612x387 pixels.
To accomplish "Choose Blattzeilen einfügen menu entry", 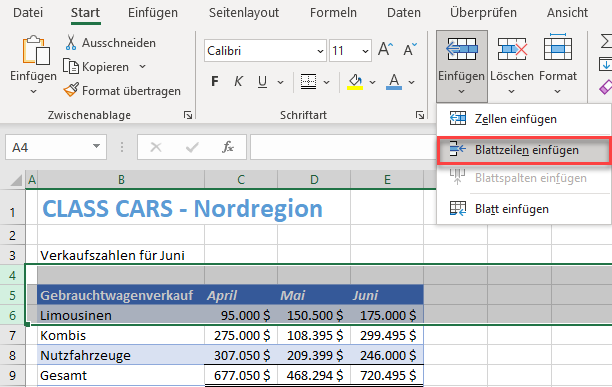I will point(524,150).
